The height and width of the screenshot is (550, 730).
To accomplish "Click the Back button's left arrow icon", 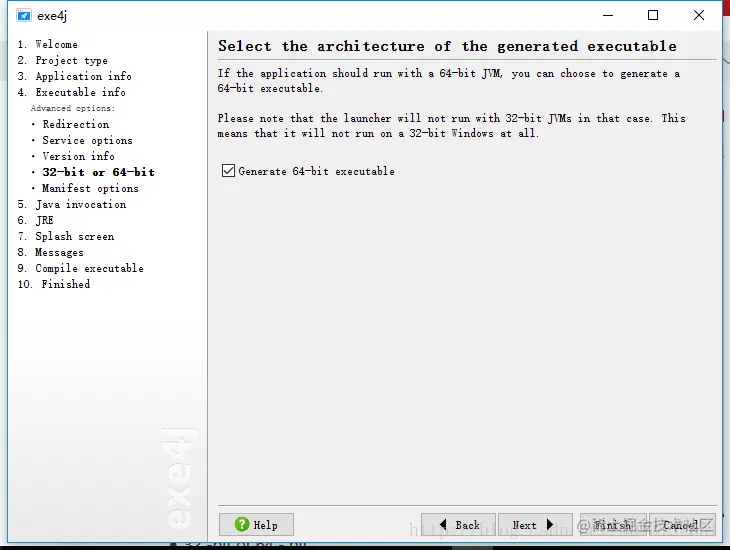I will (443, 524).
